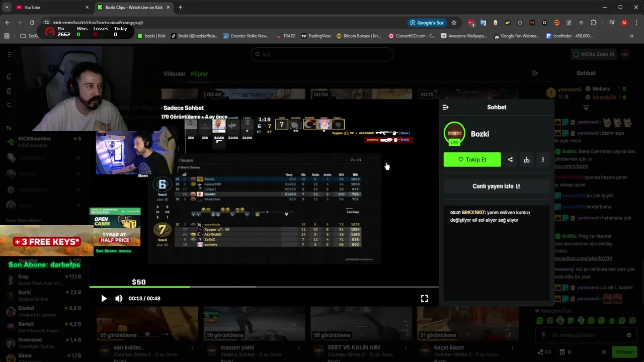Open the hamburger menu in Kick sidebar
Screen dimensions: 644x362
(x=9, y=54)
